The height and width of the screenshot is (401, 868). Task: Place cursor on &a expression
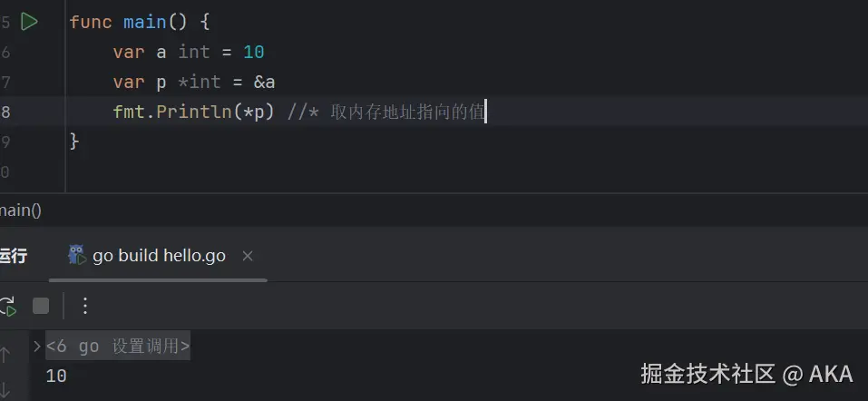point(264,82)
